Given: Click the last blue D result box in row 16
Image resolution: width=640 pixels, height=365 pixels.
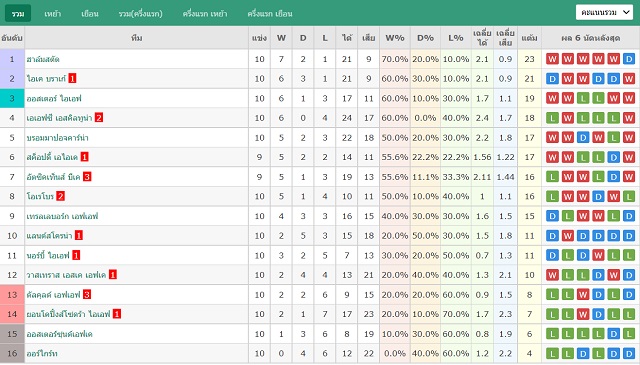Looking at the screenshot, I should [629, 354].
